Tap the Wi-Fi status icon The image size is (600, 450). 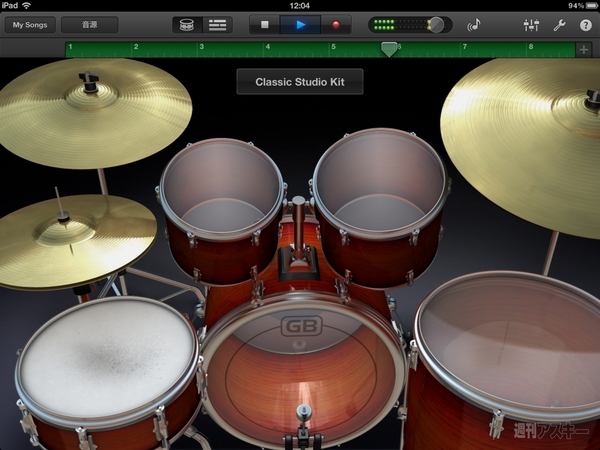pyautogui.click(x=26, y=5)
